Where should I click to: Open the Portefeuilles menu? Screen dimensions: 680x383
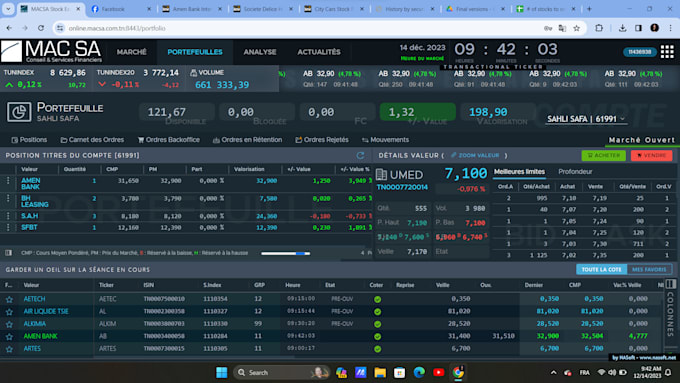point(195,52)
